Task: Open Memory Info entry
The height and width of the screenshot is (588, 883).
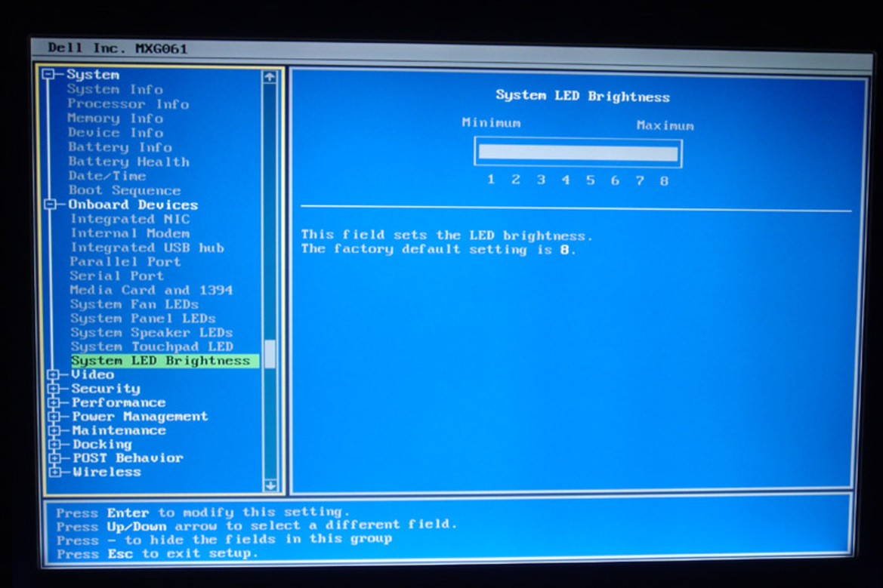Action: pos(116,119)
